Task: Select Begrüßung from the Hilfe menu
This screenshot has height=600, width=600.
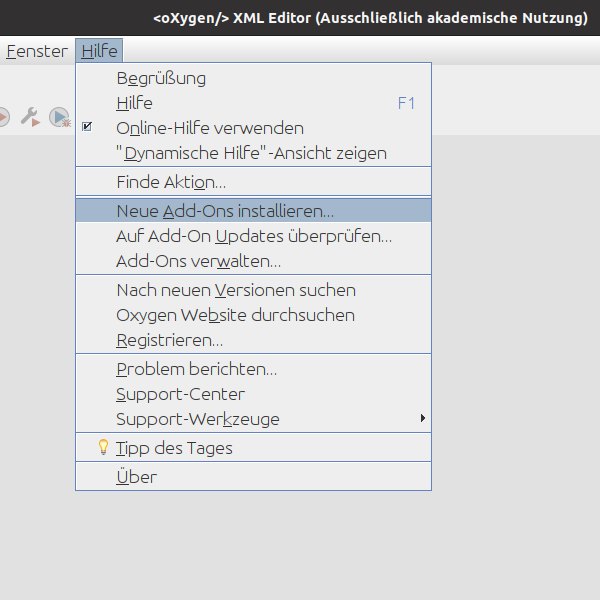Action: pyautogui.click(x=161, y=78)
